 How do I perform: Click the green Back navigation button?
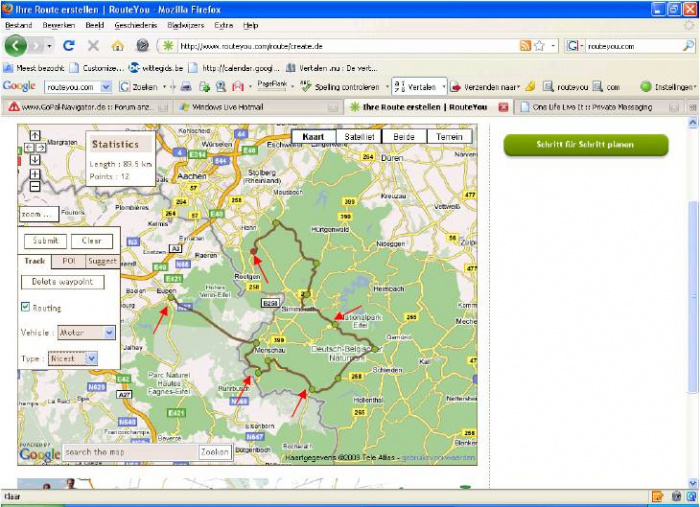click(x=16, y=46)
